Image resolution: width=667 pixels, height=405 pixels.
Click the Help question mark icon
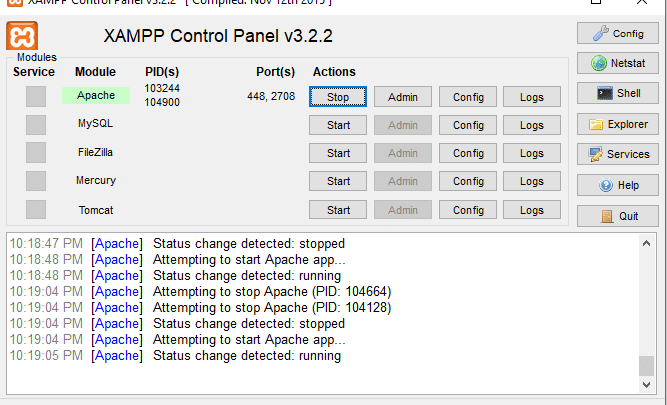click(605, 185)
